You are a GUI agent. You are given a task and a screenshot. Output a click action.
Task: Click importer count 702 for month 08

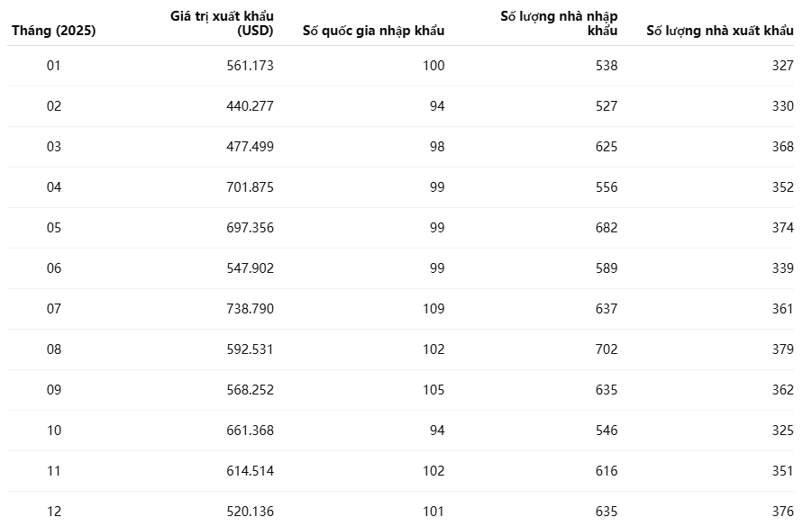606,349
